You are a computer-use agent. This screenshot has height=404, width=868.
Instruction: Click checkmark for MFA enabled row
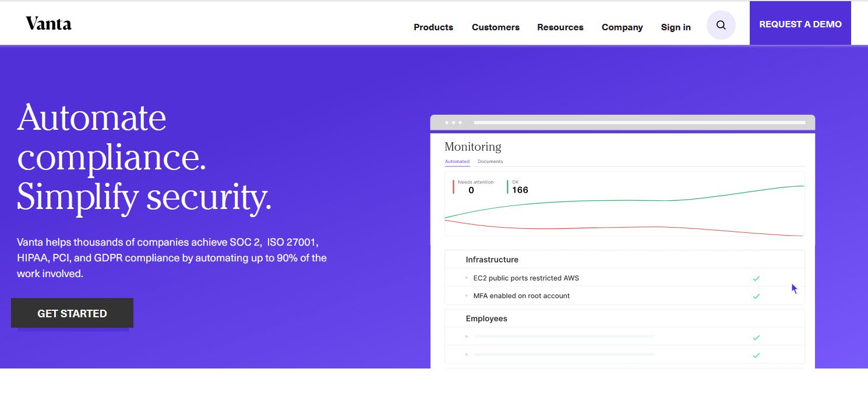click(756, 296)
